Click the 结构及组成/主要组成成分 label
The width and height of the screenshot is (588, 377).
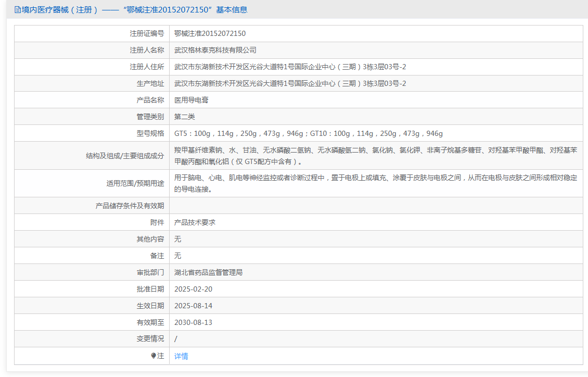click(125, 156)
